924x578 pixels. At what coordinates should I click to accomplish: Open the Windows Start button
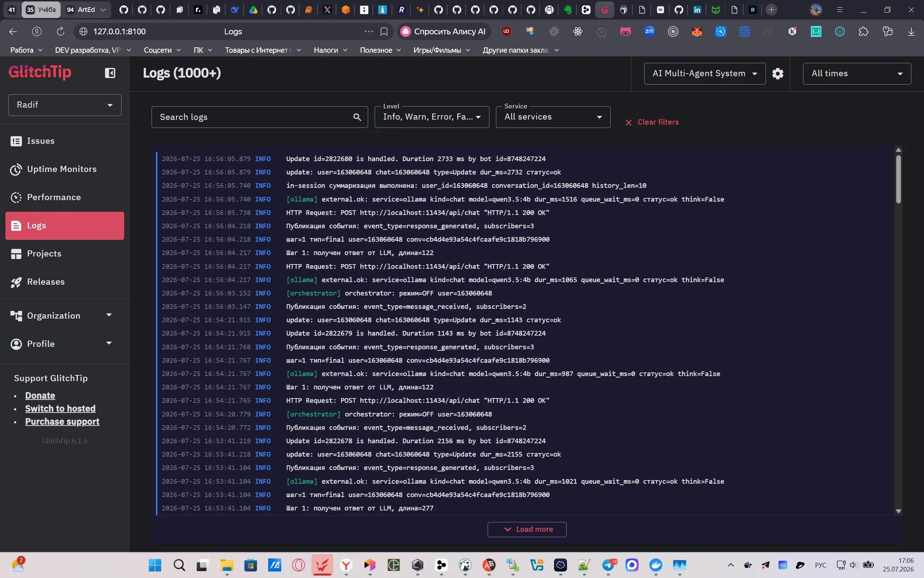[x=155, y=565]
